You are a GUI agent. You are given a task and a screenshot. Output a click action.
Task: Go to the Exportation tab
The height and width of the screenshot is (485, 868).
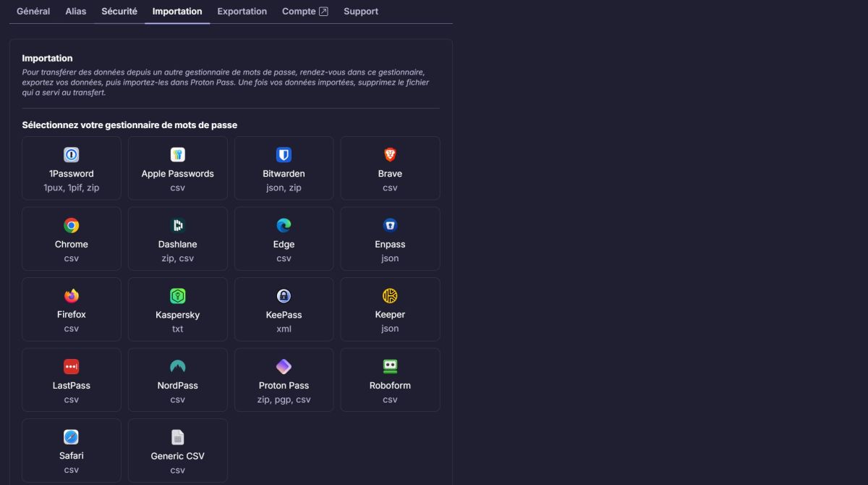click(242, 12)
